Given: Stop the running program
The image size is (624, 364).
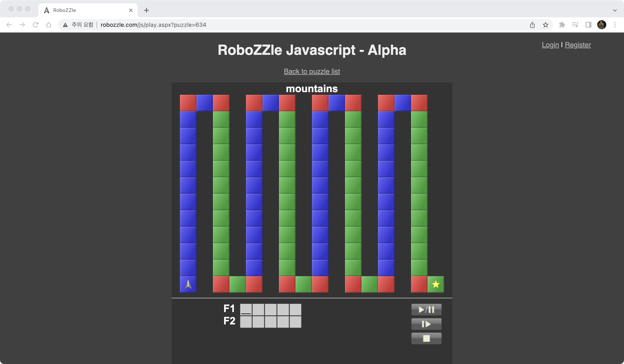Looking at the screenshot, I should (426, 338).
